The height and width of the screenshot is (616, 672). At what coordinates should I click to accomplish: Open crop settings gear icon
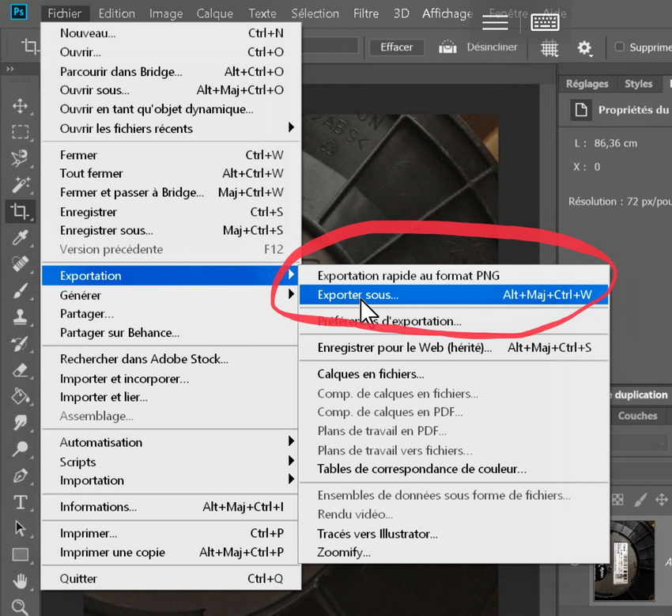pyautogui.click(x=584, y=47)
